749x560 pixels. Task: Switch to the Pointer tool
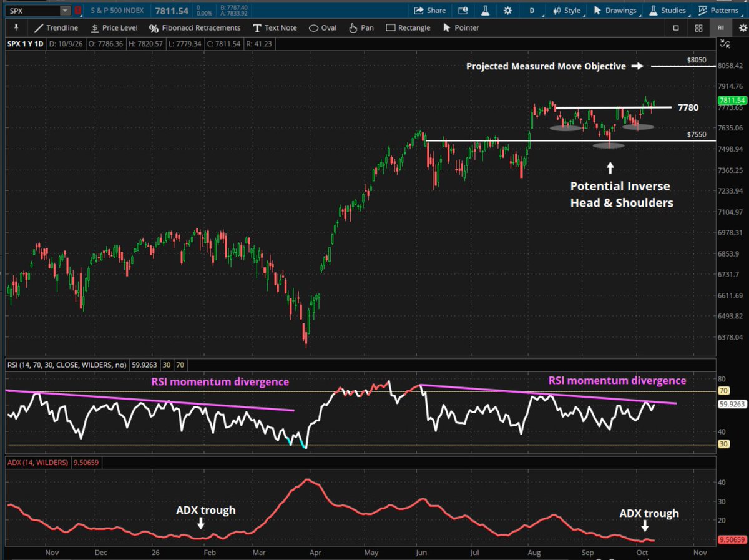(x=461, y=28)
